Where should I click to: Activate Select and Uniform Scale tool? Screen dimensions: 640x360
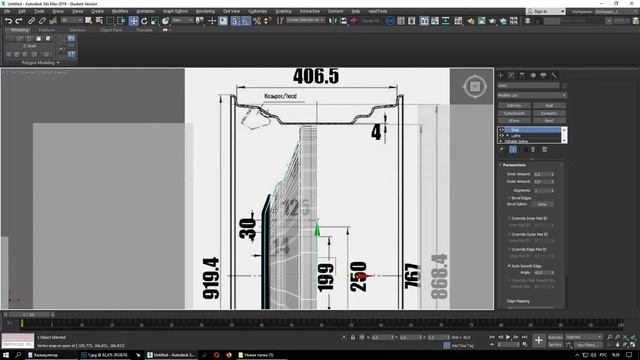pos(155,20)
